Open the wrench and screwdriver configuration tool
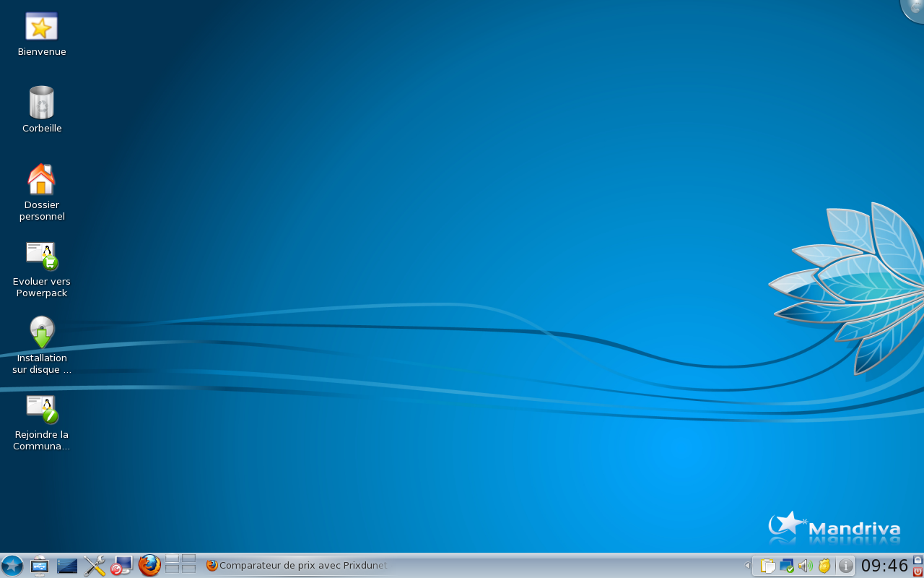 coord(95,566)
